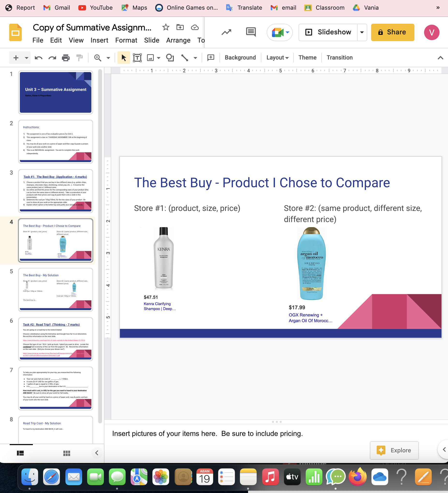
Task: Select slide 1 Unit 3 title thumbnail
Action: pyautogui.click(x=56, y=92)
